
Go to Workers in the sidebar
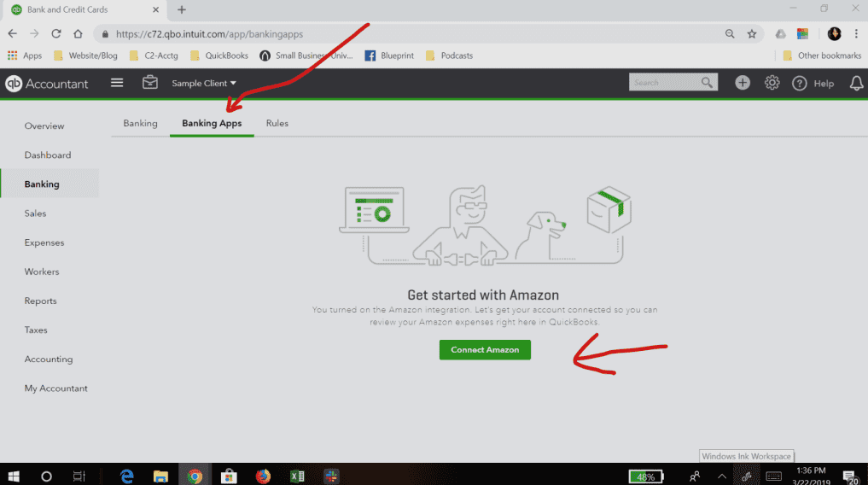[x=42, y=272]
